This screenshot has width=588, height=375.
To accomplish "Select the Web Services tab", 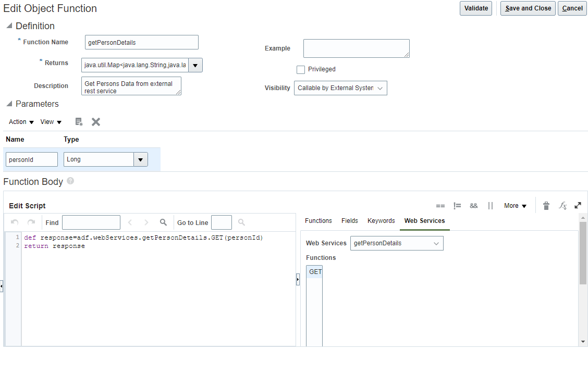I will (424, 221).
